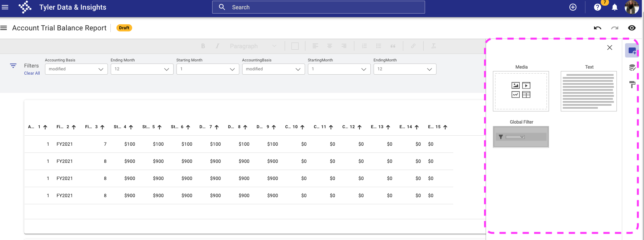The height and width of the screenshot is (240, 644).
Task: Focus the Search input field
Action: (319, 7)
